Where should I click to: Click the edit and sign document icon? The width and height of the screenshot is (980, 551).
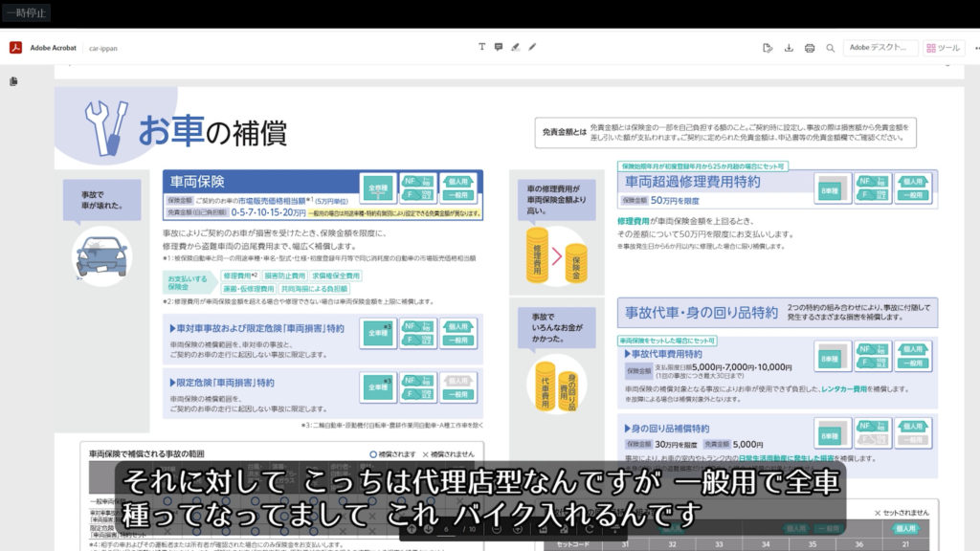[768, 48]
